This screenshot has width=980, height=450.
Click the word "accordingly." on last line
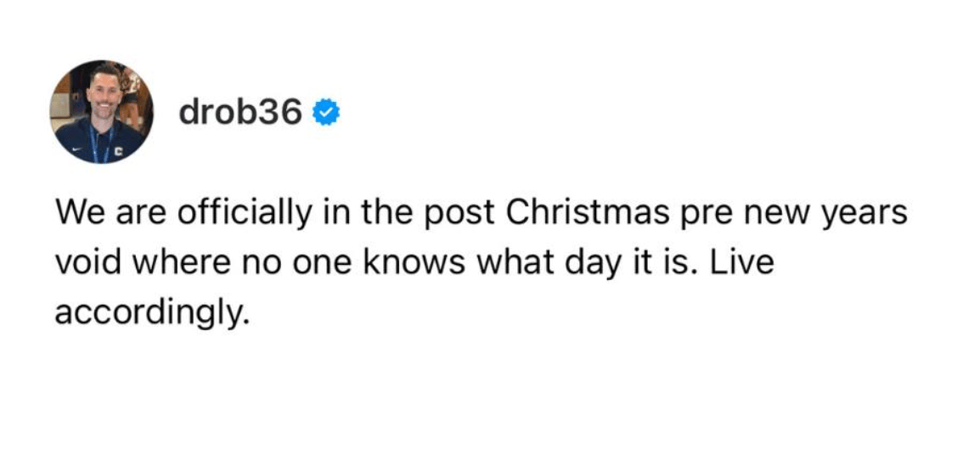(153, 313)
